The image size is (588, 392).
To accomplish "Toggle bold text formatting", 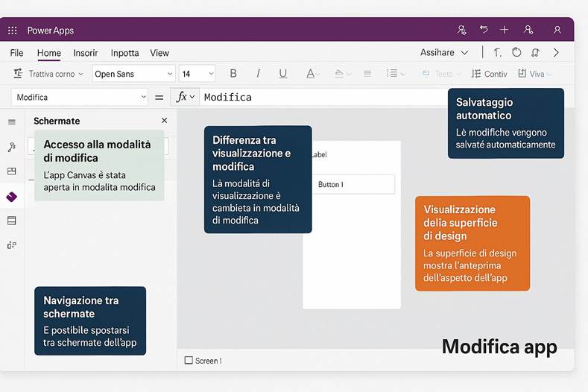I will 233,74.
